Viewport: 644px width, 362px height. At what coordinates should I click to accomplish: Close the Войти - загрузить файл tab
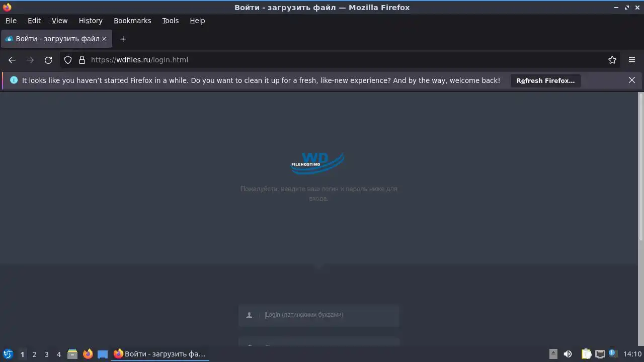coord(104,39)
